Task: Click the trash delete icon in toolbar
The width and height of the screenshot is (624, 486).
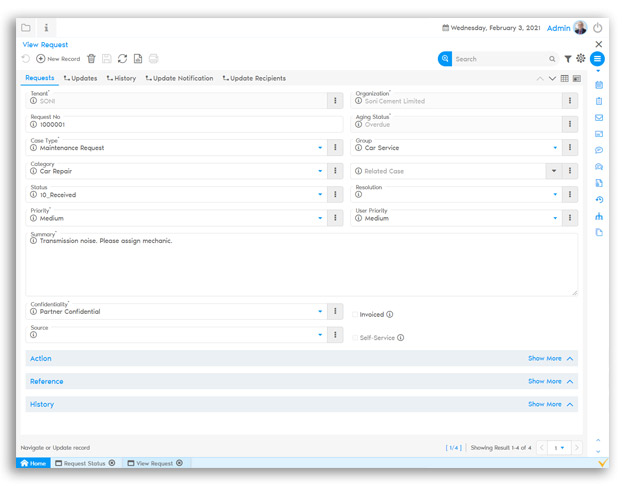Action: point(91,59)
